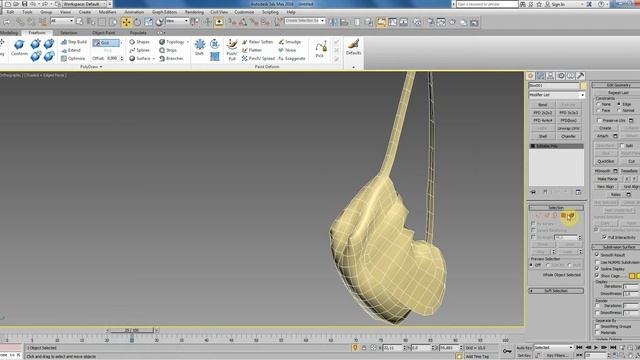
Task: Select the Pinch/Spread brush
Action: [258, 58]
